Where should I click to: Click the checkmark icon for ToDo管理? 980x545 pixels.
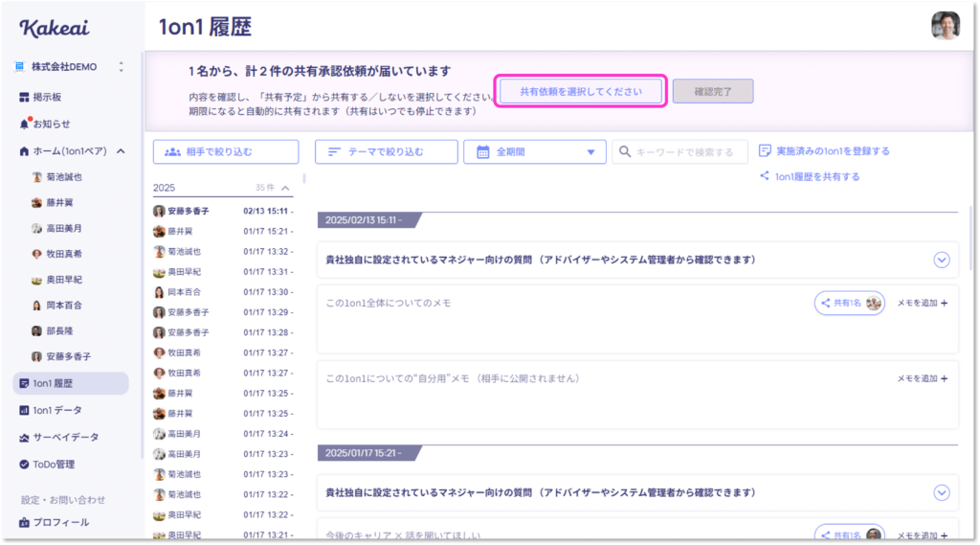click(24, 465)
